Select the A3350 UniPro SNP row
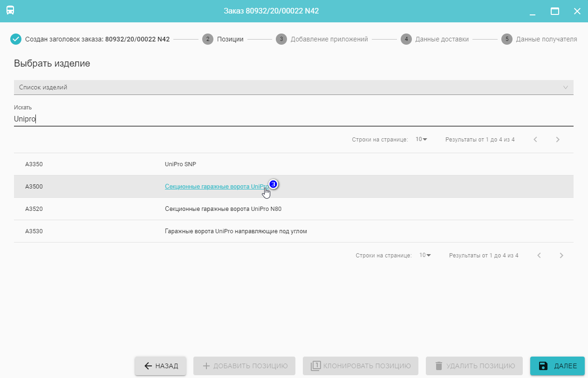 (x=184, y=164)
